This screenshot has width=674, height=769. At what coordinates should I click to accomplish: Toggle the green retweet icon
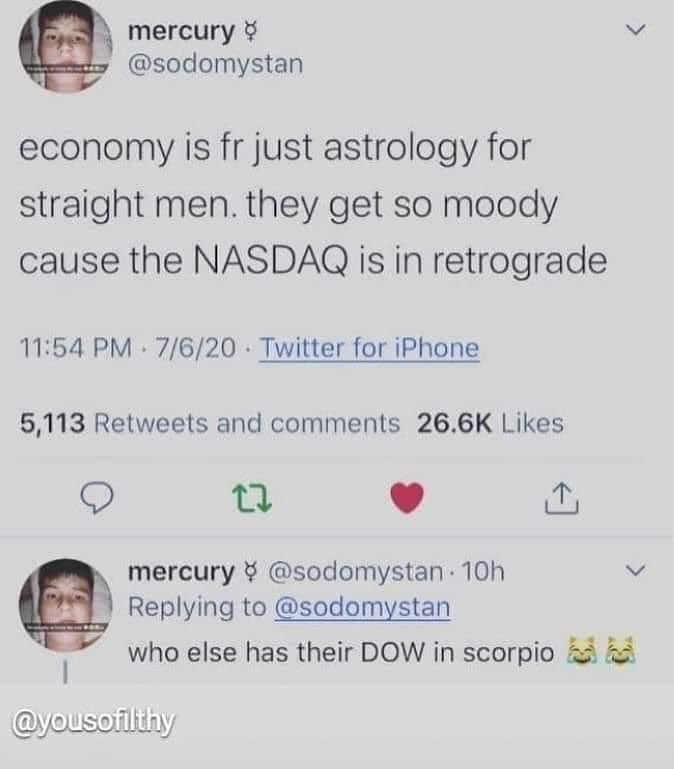pos(252,498)
